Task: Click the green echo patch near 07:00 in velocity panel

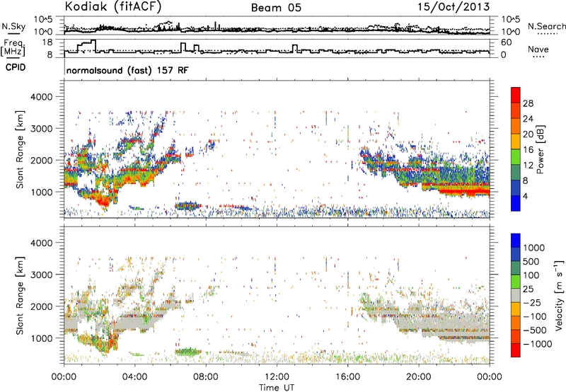Action: (x=188, y=351)
